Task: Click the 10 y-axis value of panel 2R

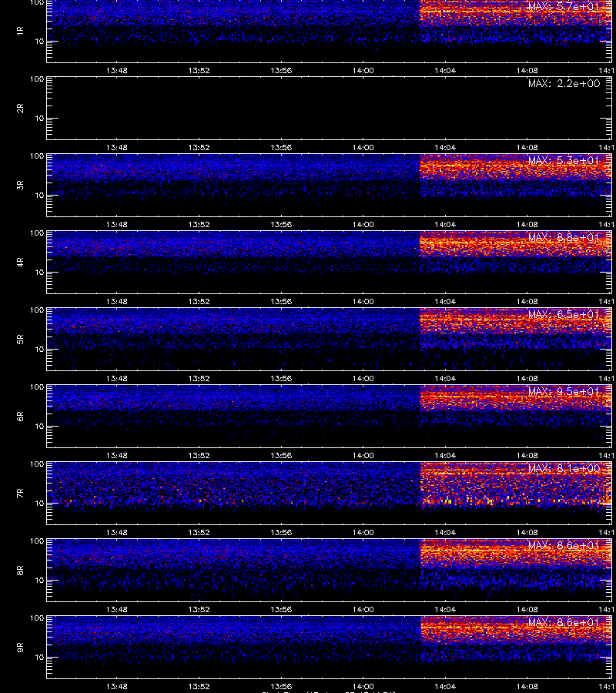Action: tap(40, 119)
